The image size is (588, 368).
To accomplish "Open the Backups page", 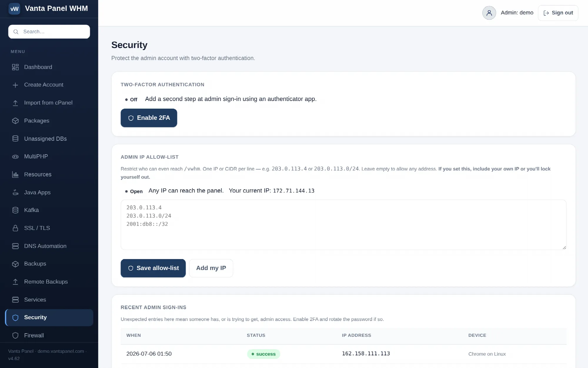I will [x=49, y=264].
